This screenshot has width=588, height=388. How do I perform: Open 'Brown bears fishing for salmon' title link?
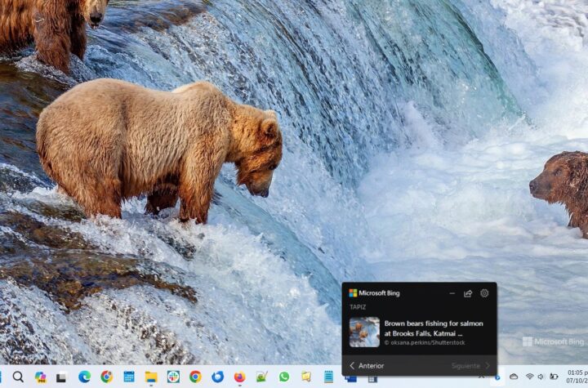tap(434, 328)
